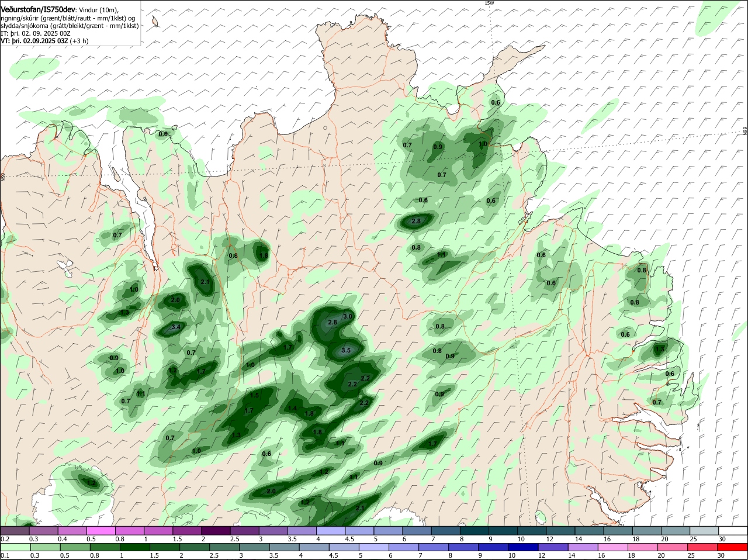Click the bright red swatch ending the lower scale
Image resolution: width=748 pixels, height=560 pixels.
[x=733, y=547]
